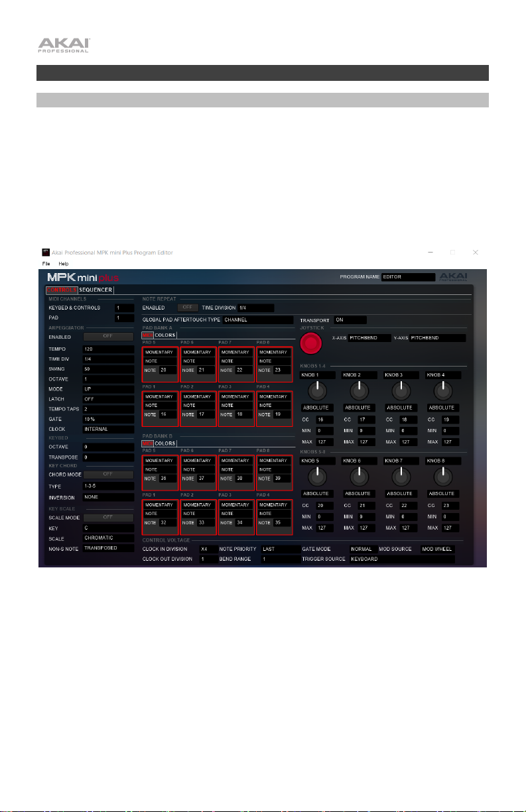Select the MIDI tab in Pad Bank A
Viewport: 526px width, 812px height.
point(148,335)
